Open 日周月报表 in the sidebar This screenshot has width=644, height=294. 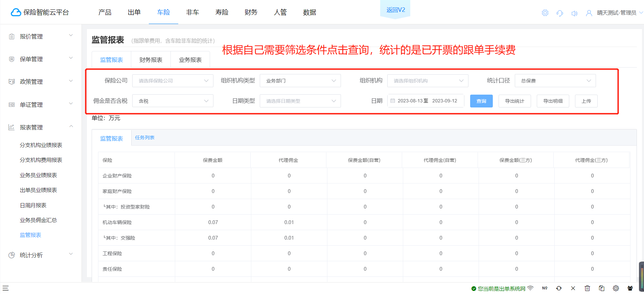tap(33, 205)
